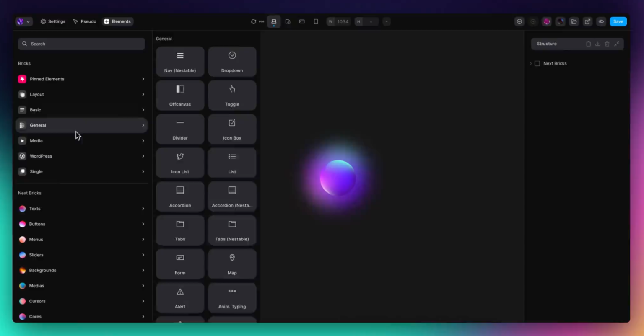Screen dimensions: 644x336
Task: Expand the Media category
Action: pos(82,141)
